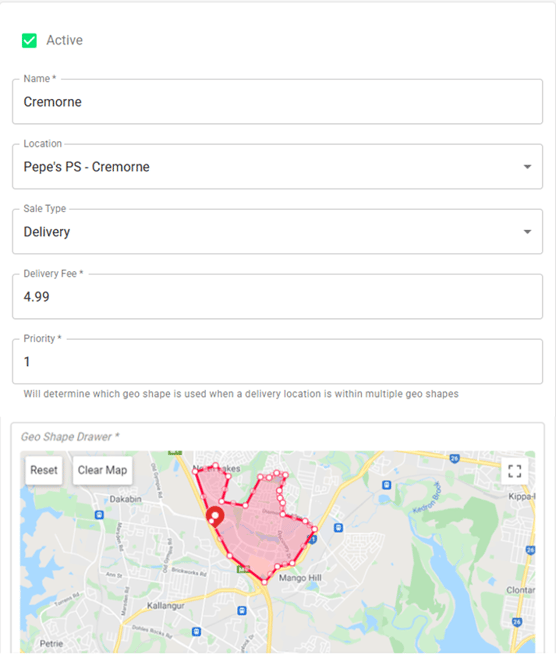
Task: Open the Location dropdown arrow
Action: pos(527,167)
